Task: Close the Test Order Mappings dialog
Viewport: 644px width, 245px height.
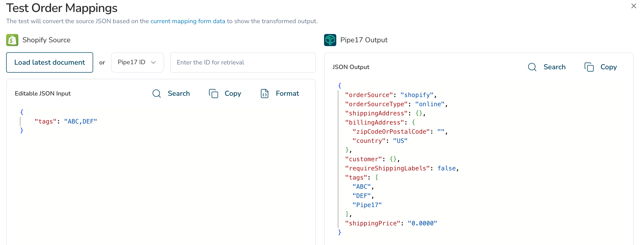Action: [x=634, y=6]
